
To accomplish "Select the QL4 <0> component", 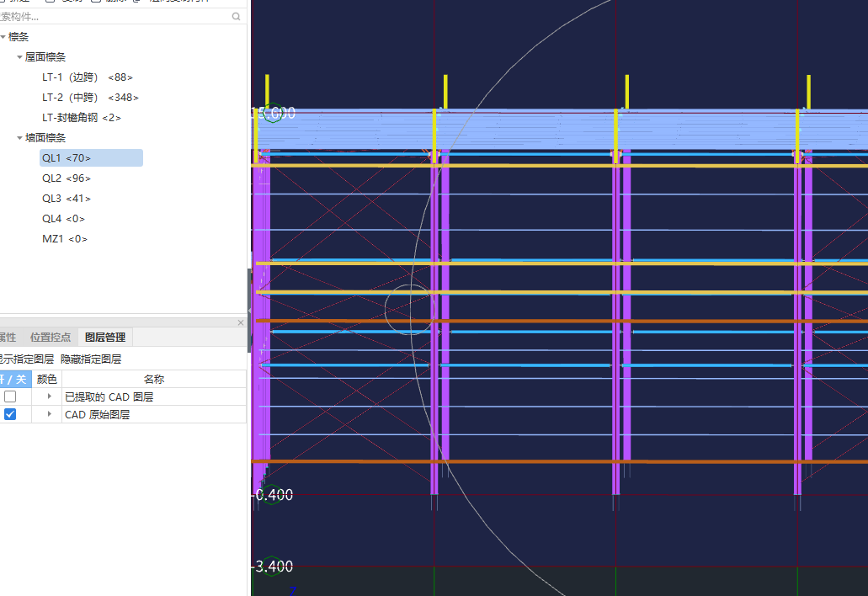I will (x=64, y=219).
